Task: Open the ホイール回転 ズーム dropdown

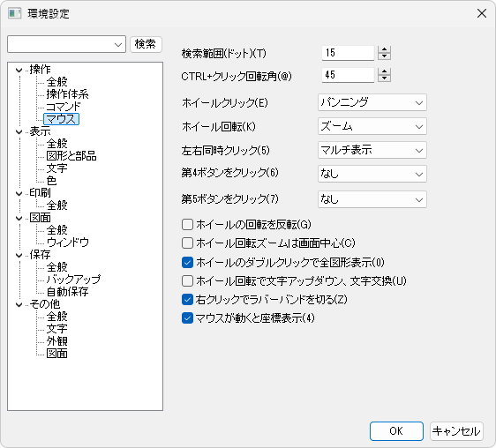Action: point(372,126)
